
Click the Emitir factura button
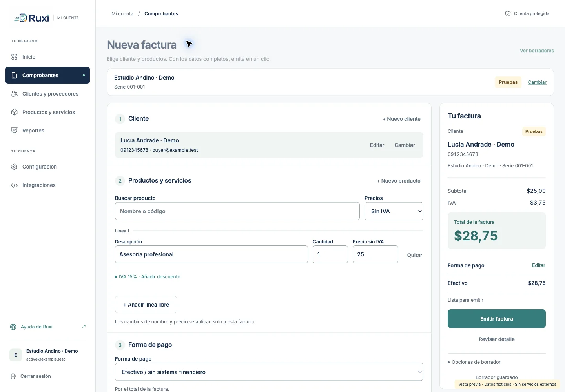(496, 319)
